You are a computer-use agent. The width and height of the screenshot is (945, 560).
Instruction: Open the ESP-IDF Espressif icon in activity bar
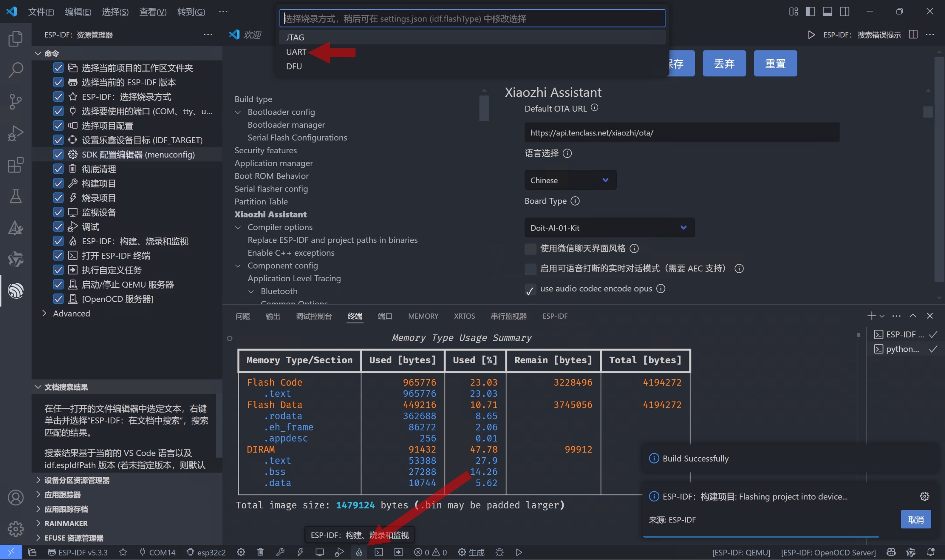[16, 291]
